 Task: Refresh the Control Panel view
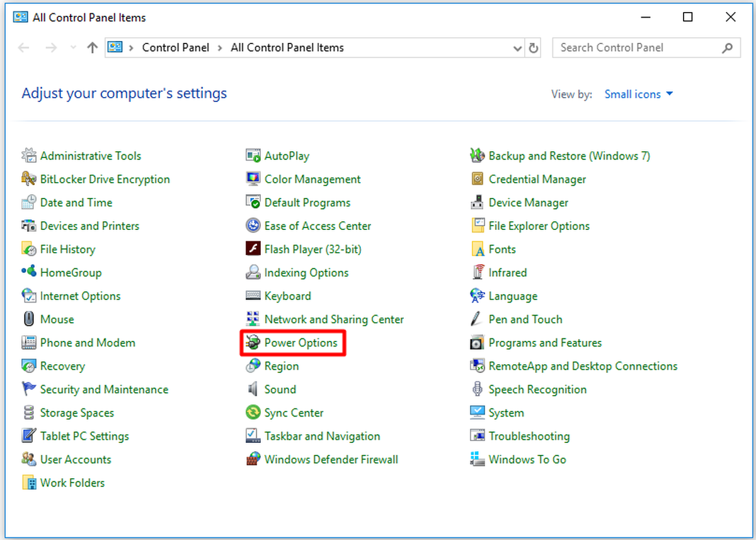click(534, 48)
